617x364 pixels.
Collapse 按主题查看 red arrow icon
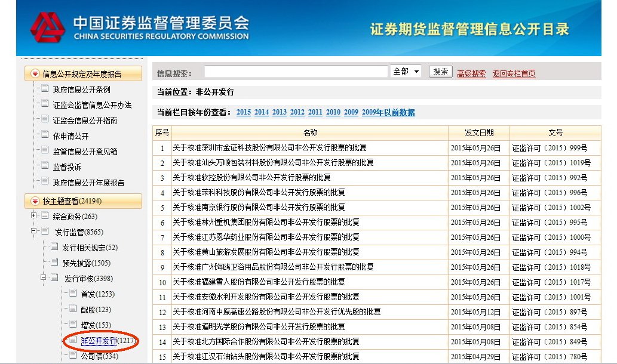(35, 201)
